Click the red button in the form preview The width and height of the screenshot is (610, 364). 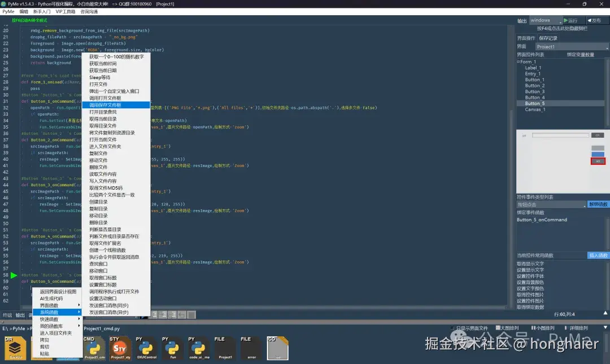(598, 161)
